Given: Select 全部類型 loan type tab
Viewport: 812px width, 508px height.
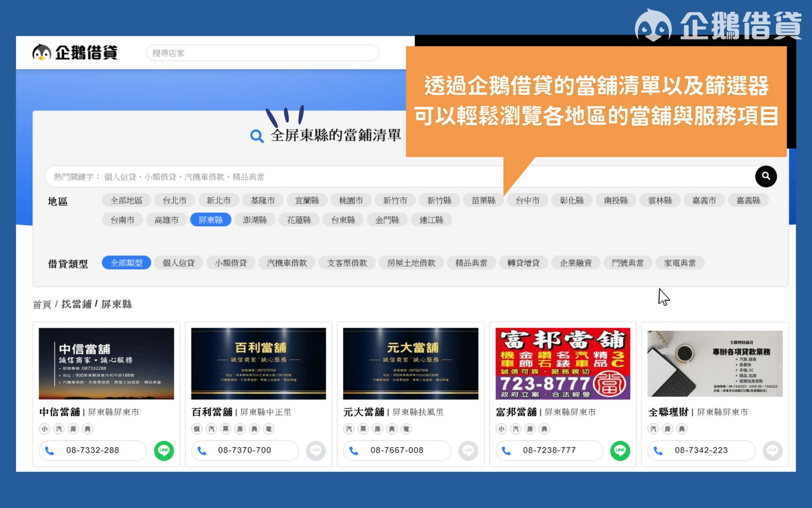Looking at the screenshot, I should click(126, 263).
